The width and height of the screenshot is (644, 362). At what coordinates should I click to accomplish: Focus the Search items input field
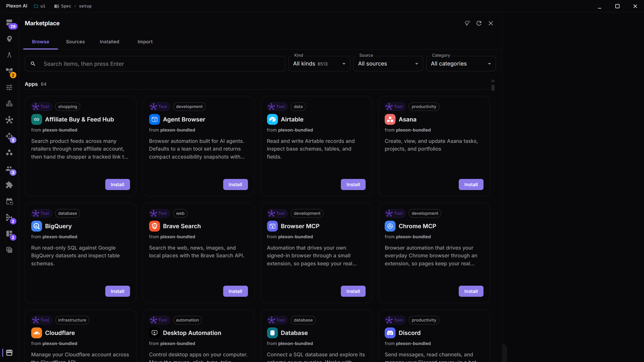tap(155, 64)
